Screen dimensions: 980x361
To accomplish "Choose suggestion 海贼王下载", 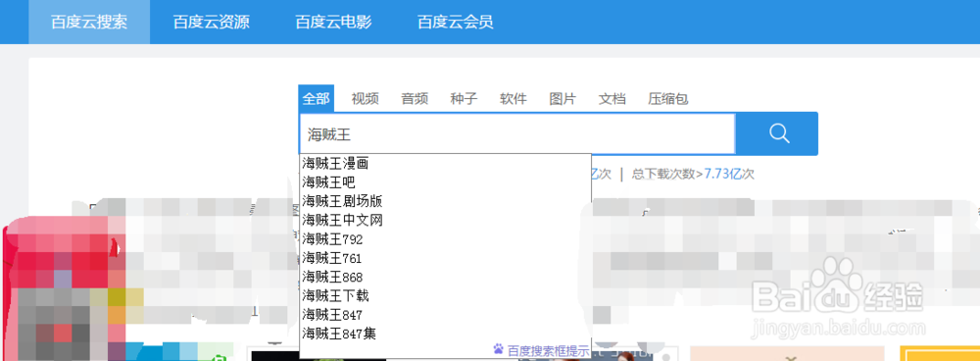I will coord(445,295).
